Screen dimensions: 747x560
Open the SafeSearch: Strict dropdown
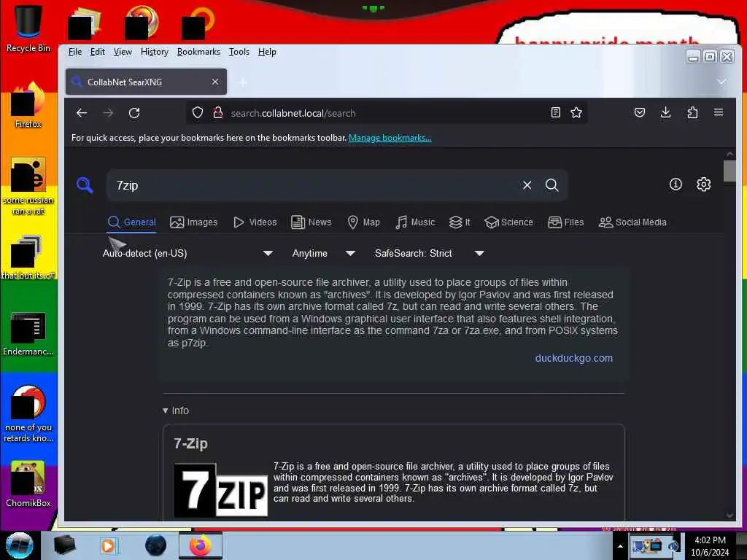pos(430,253)
